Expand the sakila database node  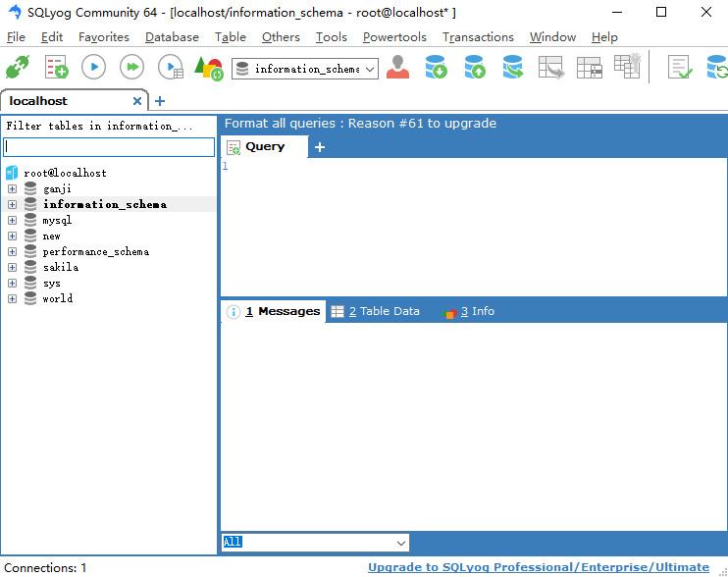[12, 267]
